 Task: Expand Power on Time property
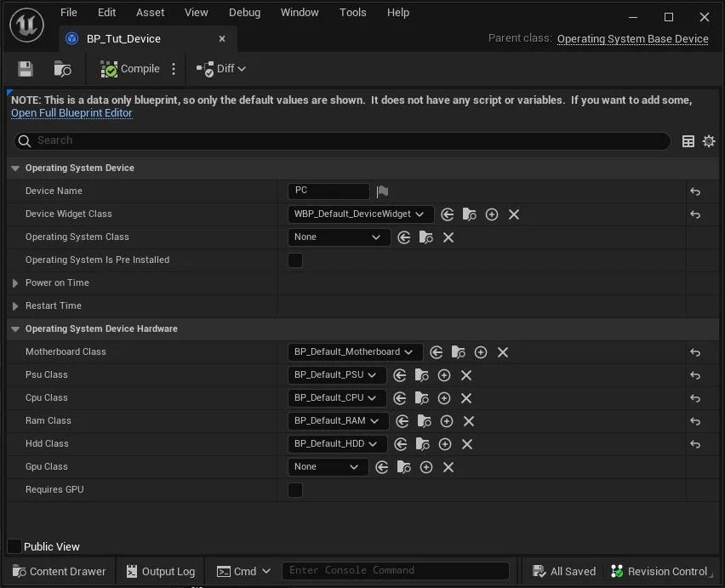(15, 283)
